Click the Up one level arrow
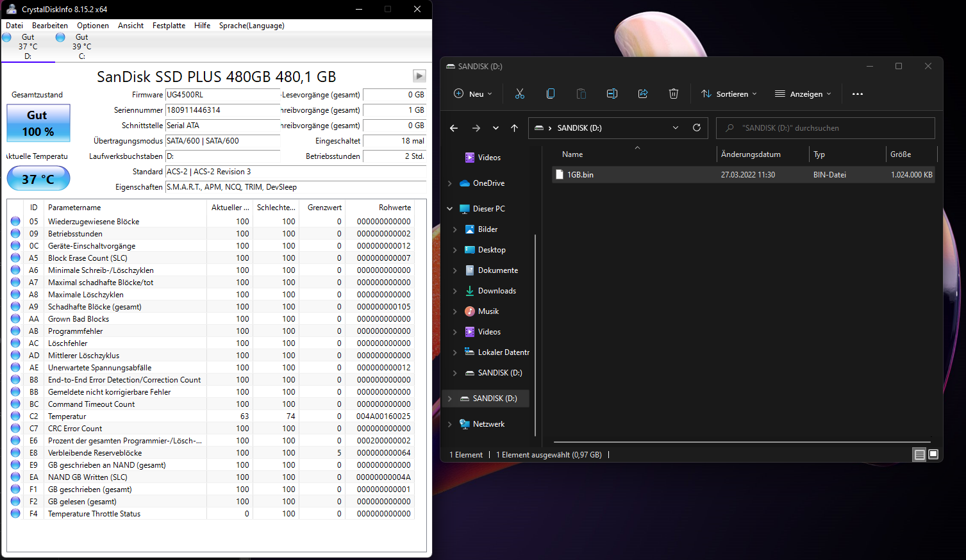 pos(514,128)
